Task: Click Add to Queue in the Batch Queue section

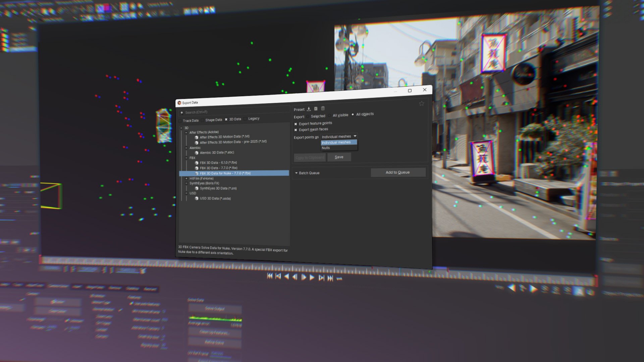Action: point(398,172)
